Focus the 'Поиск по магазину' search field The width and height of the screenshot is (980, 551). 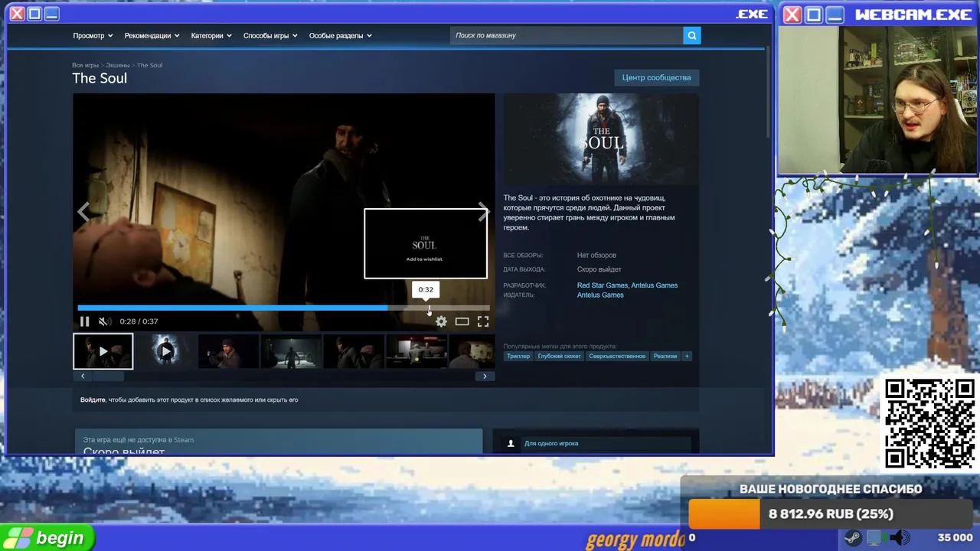(567, 35)
